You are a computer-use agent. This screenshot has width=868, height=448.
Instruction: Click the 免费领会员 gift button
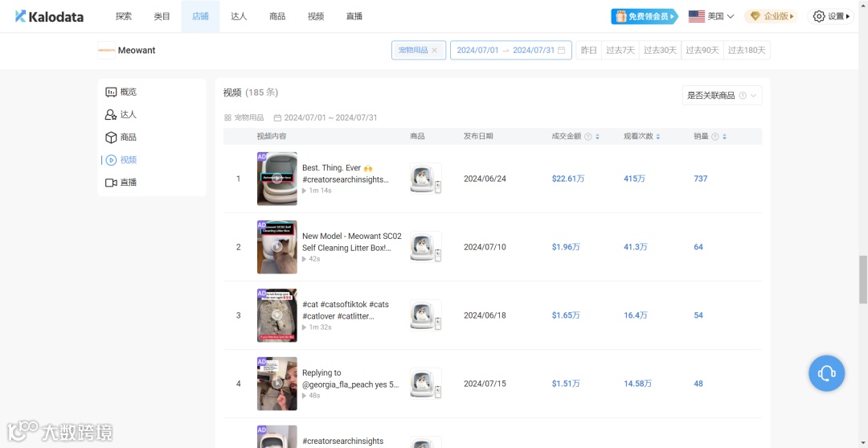(645, 17)
